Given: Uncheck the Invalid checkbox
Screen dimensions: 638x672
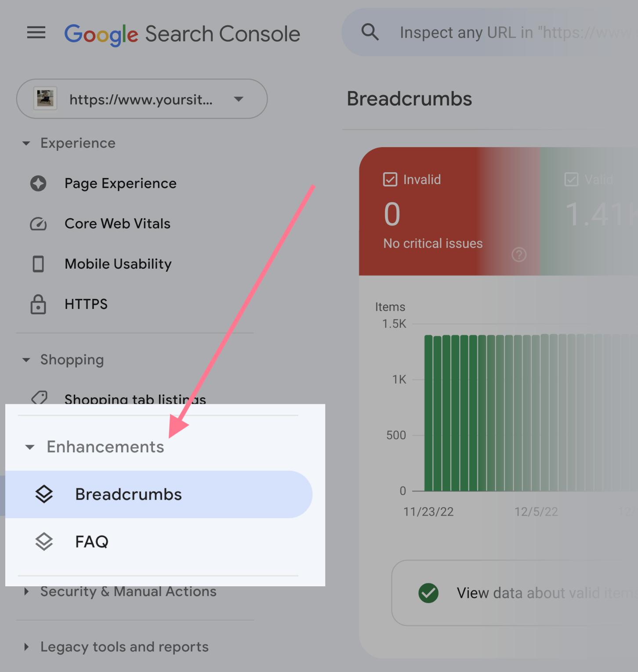Looking at the screenshot, I should (x=390, y=179).
